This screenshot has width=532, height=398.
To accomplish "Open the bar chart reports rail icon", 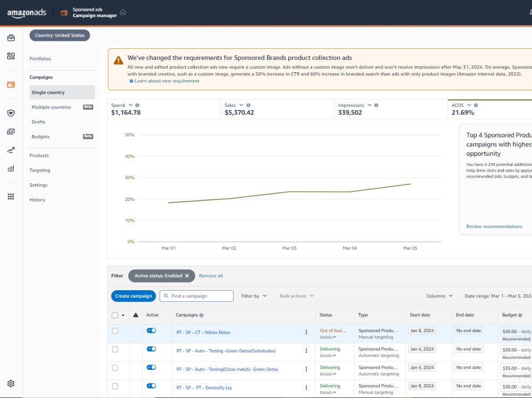I will pos(11,168).
